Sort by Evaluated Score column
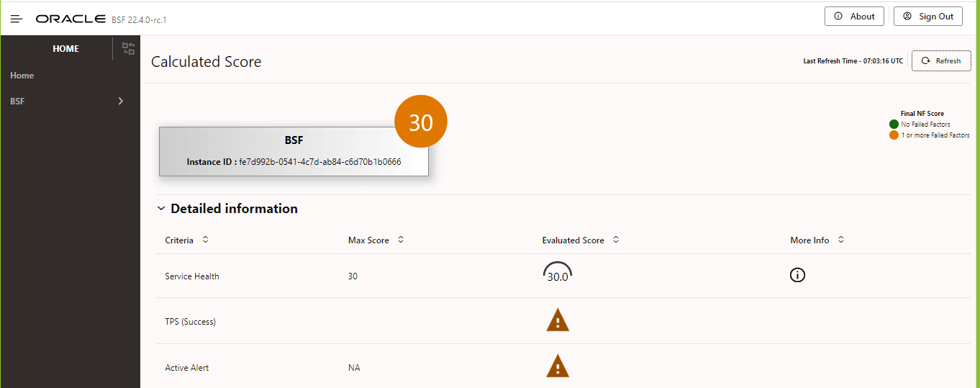The image size is (980, 388). point(616,240)
